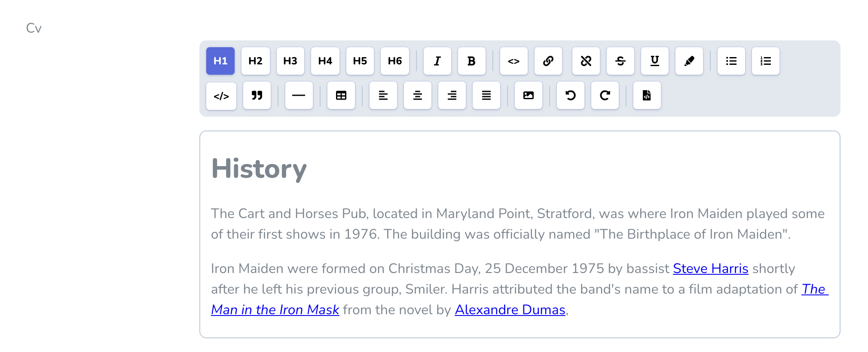Insert a link with the chain icon
This screenshot has height=352, width=868.
548,61
